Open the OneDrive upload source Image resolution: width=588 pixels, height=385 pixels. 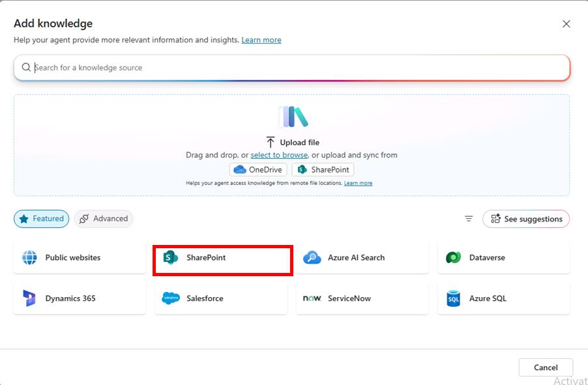259,169
